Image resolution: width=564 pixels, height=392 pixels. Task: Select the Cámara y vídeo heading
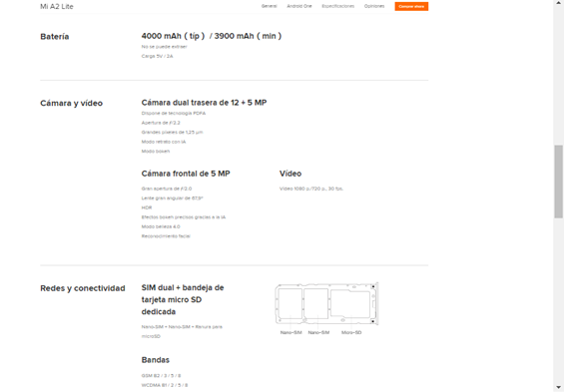point(71,104)
